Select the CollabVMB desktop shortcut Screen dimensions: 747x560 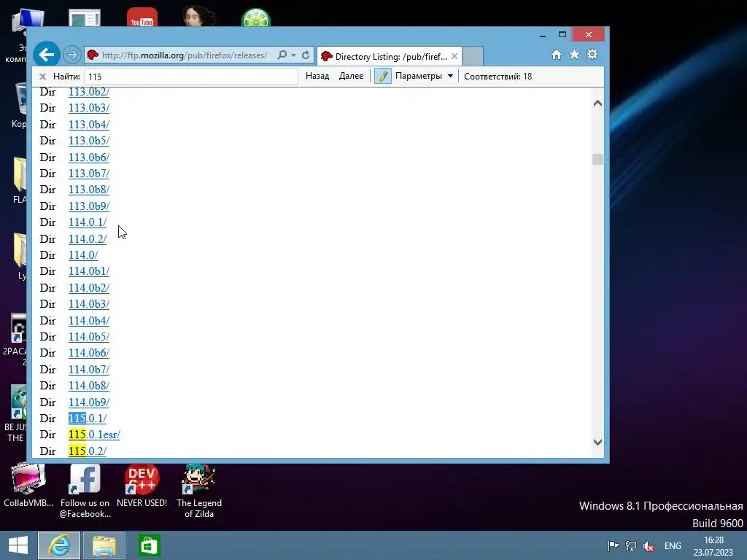[x=28, y=486]
